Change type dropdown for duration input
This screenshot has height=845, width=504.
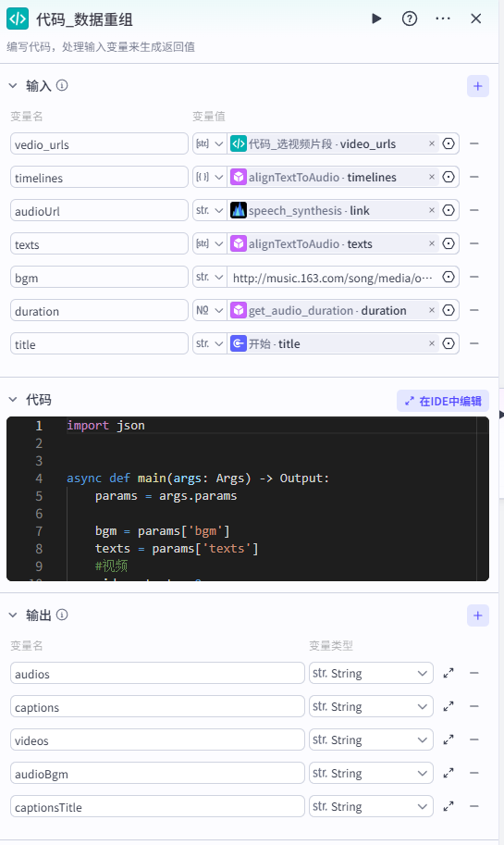[210, 310]
